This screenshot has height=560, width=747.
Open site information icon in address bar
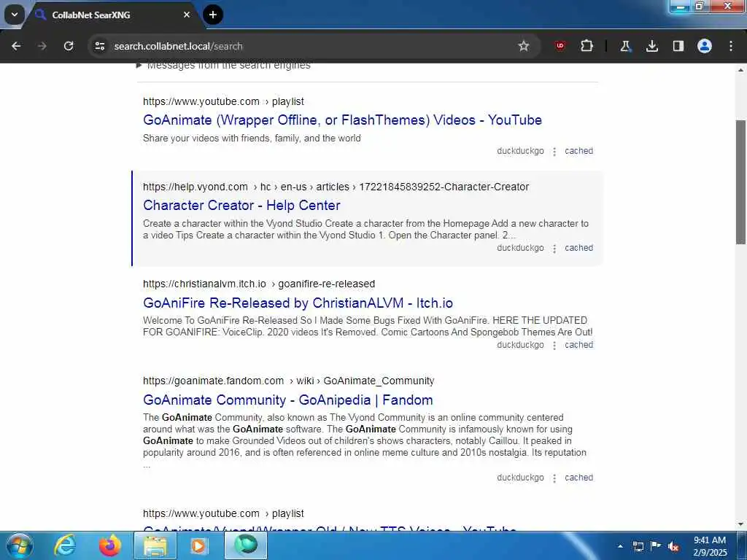coord(99,46)
